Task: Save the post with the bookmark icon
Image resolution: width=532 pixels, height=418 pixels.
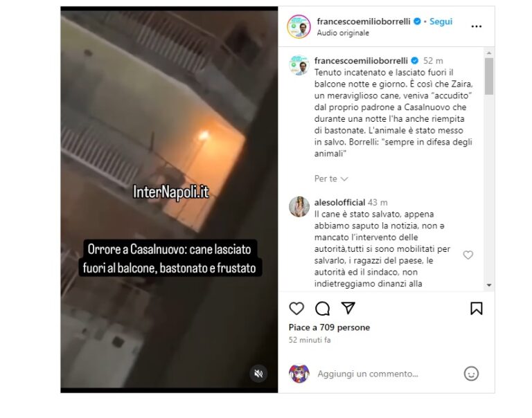Action: 477,308
